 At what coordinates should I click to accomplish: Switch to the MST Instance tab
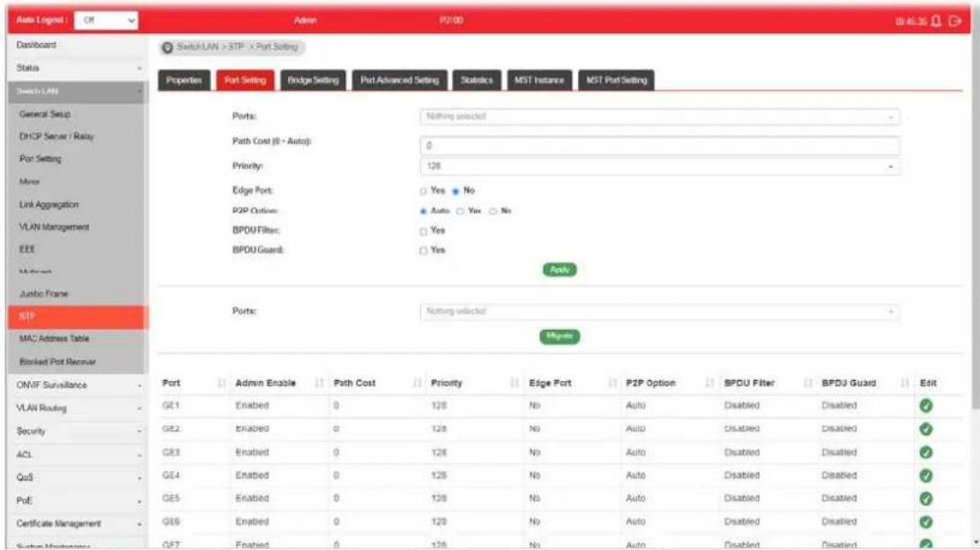point(539,80)
